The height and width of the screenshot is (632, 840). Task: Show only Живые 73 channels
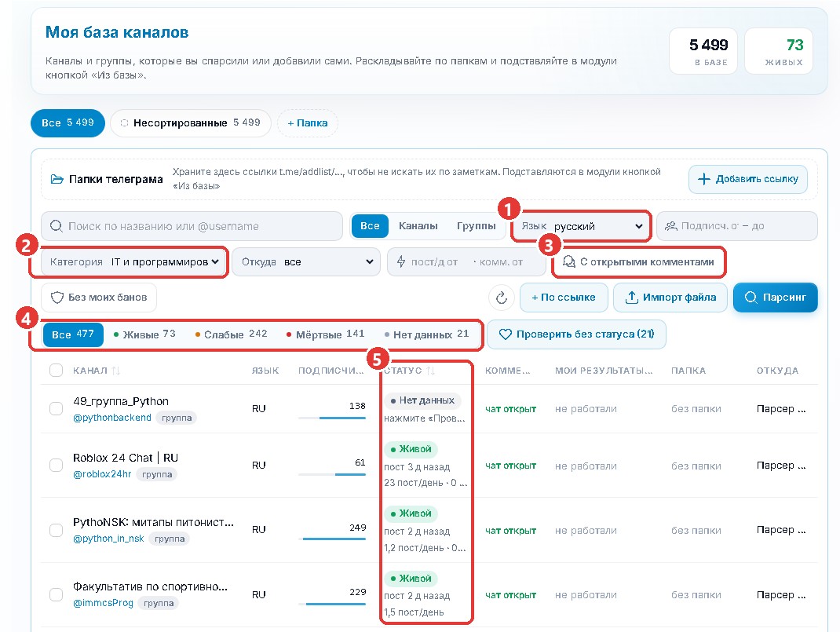(x=144, y=334)
